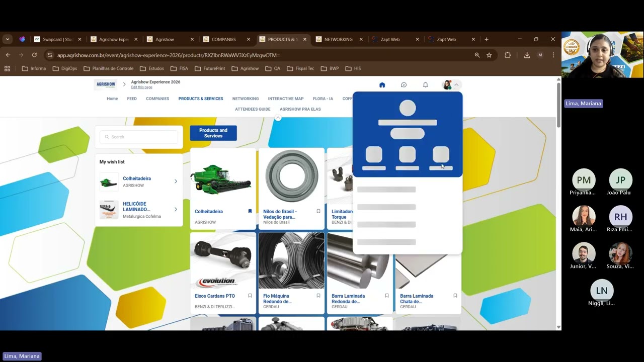Click the browser address bar URL
This screenshot has height=362, width=644.
click(169, 55)
